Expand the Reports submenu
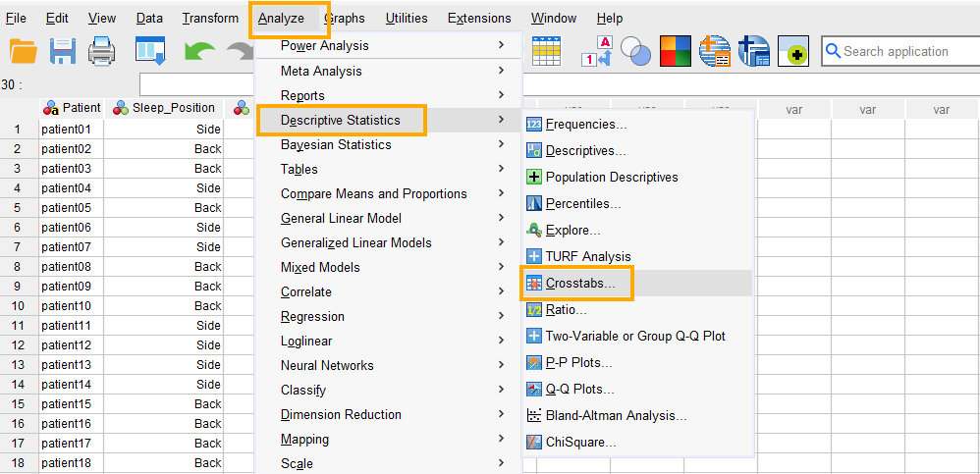Image resolution: width=980 pixels, height=474 pixels. point(388,95)
